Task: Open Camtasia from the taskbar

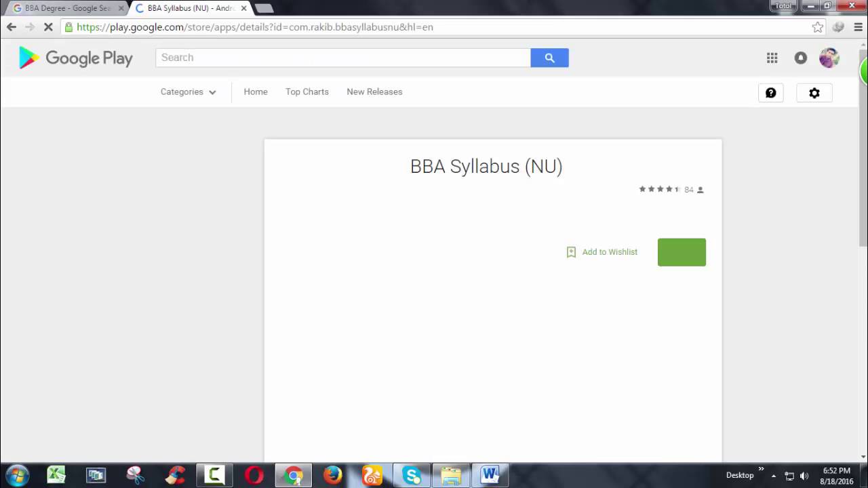Action: 214,475
